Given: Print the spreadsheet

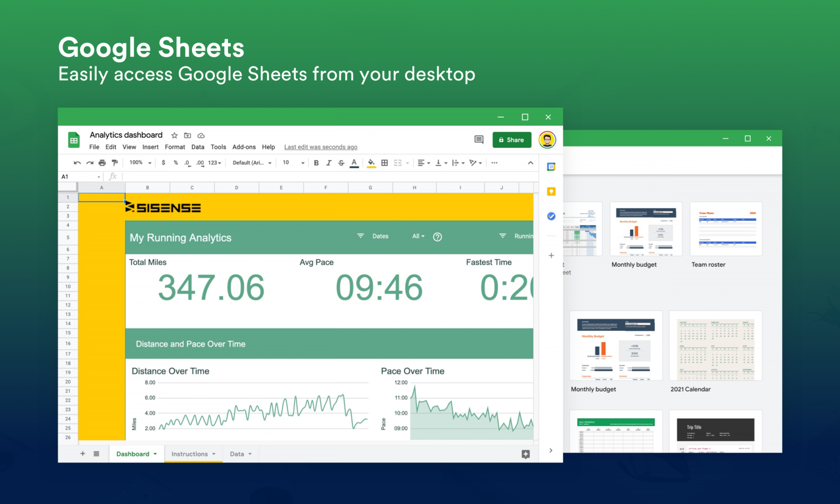Looking at the screenshot, I should click(102, 163).
